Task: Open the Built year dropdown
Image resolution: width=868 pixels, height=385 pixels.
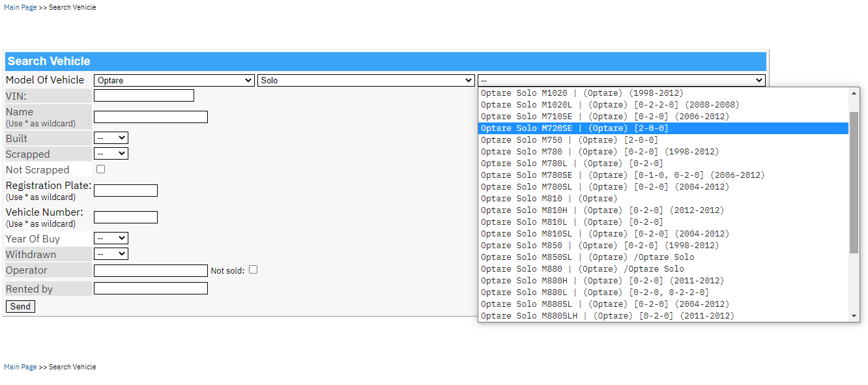Action: [x=111, y=138]
